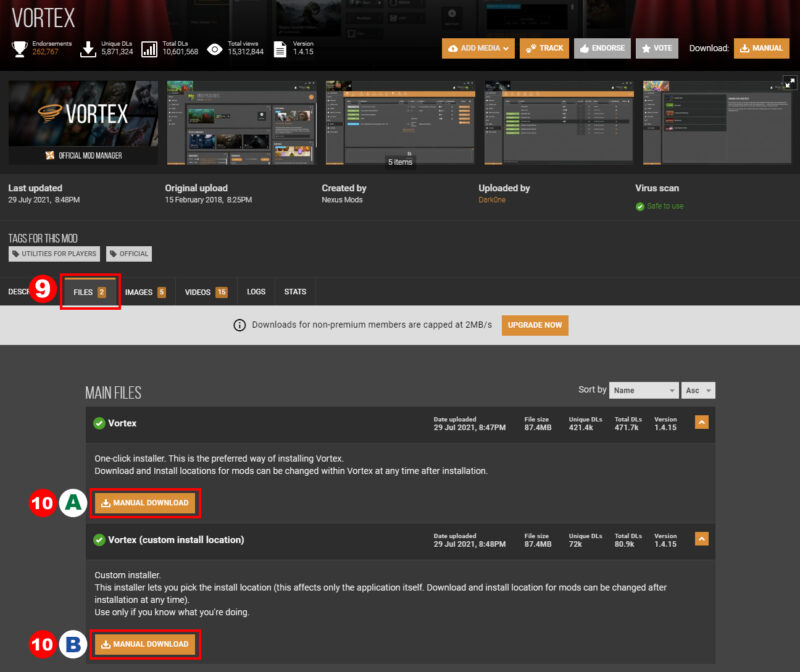This screenshot has height=672, width=800.
Task: Click green check icon beside Vortex file
Action: (x=99, y=423)
